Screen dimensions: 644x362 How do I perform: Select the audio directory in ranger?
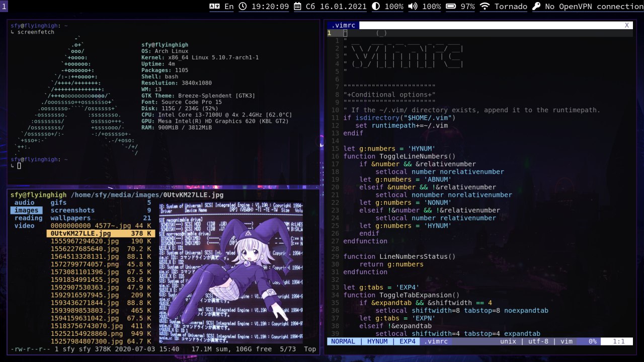25,202
